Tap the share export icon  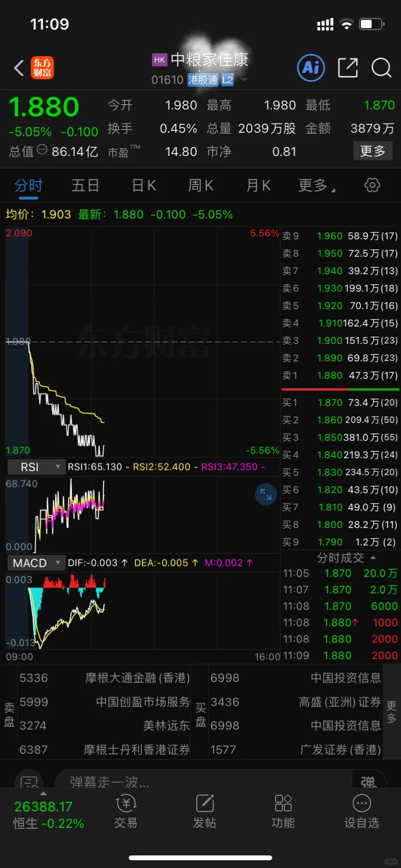pyautogui.click(x=348, y=68)
